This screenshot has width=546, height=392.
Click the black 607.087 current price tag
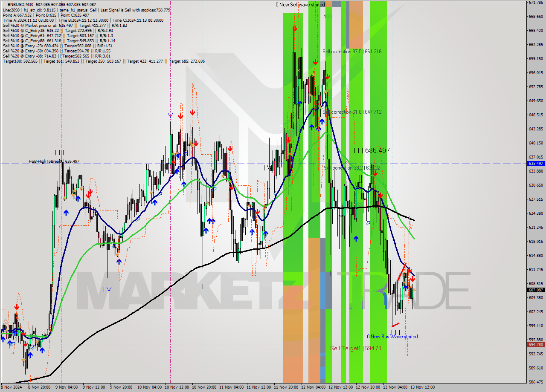[536, 290]
